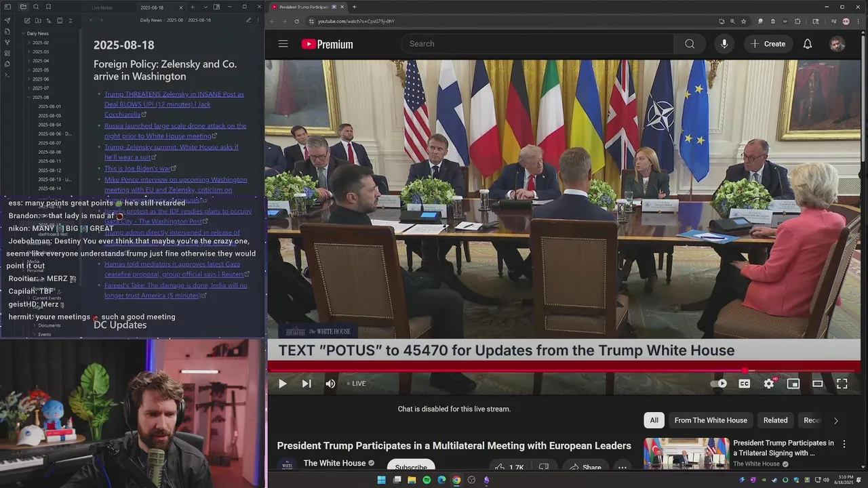Expand the 2025-03 folder in Obsidian

pos(40,52)
